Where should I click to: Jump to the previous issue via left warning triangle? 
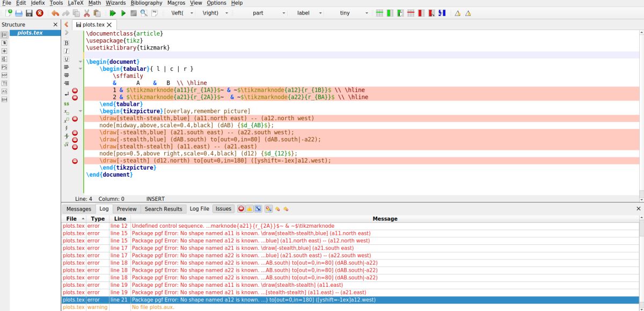point(457,13)
